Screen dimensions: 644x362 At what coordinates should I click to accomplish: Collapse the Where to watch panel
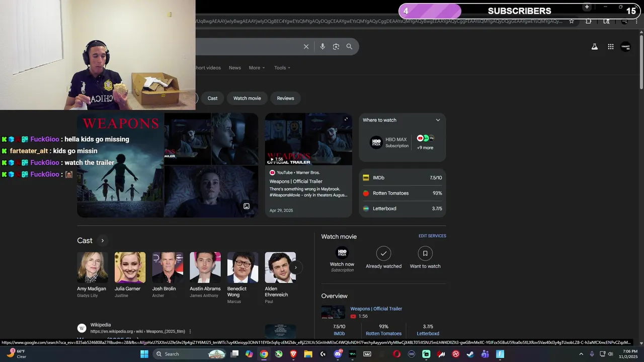tap(438, 120)
